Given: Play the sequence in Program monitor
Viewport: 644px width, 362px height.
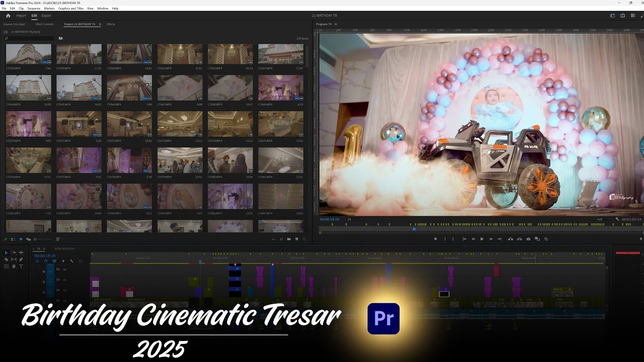Looking at the screenshot, I should 482,239.
